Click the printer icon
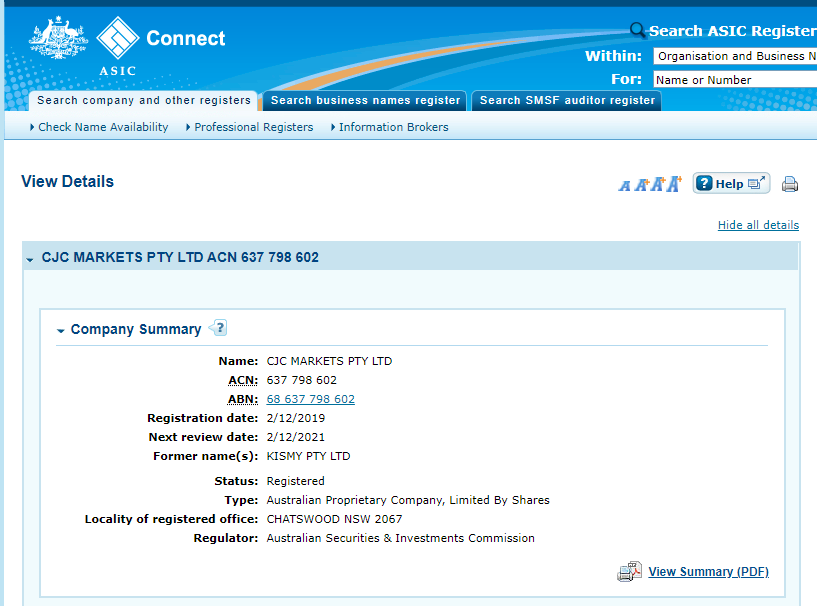The width and height of the screenshot is (817, 606). (789, 184)
